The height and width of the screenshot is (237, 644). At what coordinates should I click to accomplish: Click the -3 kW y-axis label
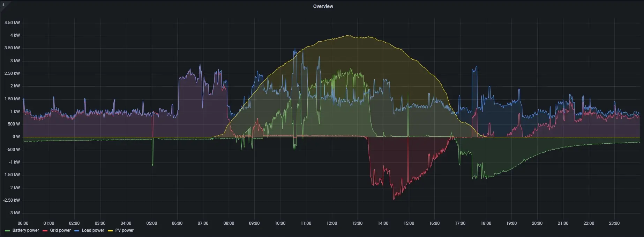[x=14, y=213]
